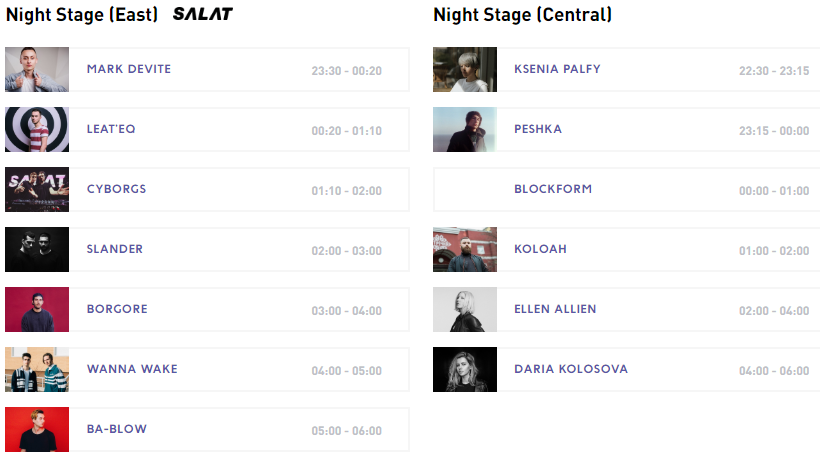Screen dimensions: 820x454
Task: Select the Cyborgs artist image
Action: coord(37,190)
